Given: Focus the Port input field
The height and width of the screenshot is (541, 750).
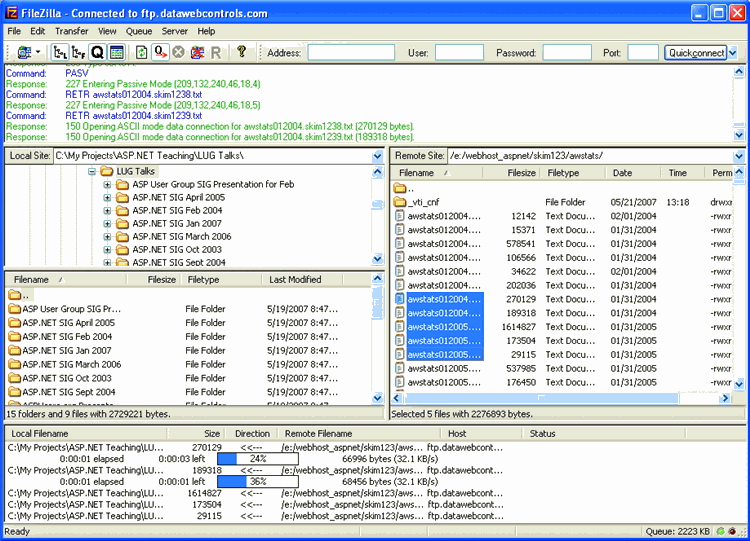Looking at the screenshot, I should pos(643,53).
